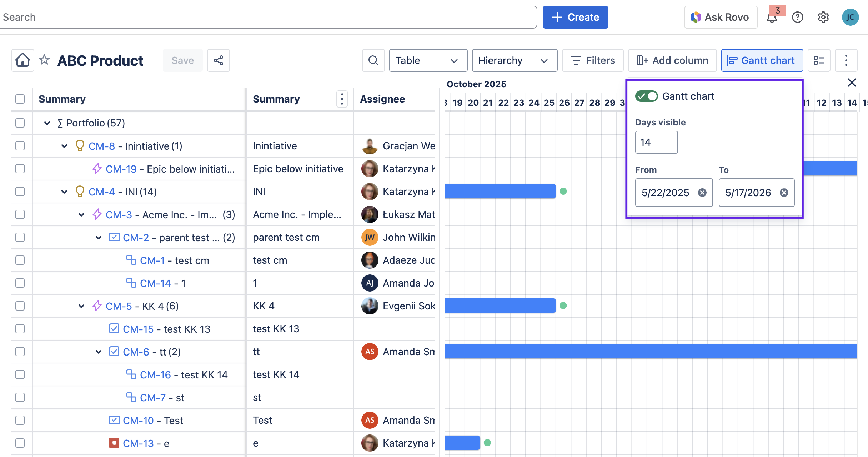Image resolution: width=868 pixels, height=457 pixels.
Task: Click the home icon beside ABC Product
Action: 22,60
